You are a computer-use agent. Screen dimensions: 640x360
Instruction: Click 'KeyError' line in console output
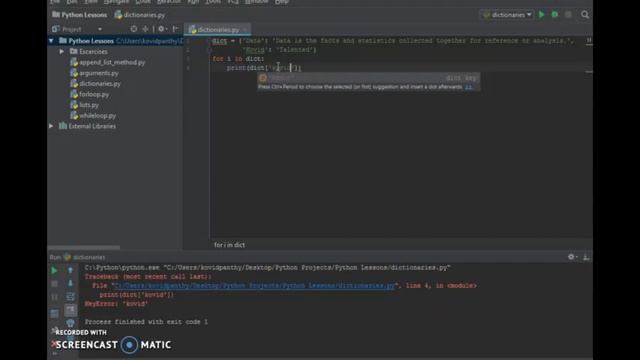coord(116,304)
